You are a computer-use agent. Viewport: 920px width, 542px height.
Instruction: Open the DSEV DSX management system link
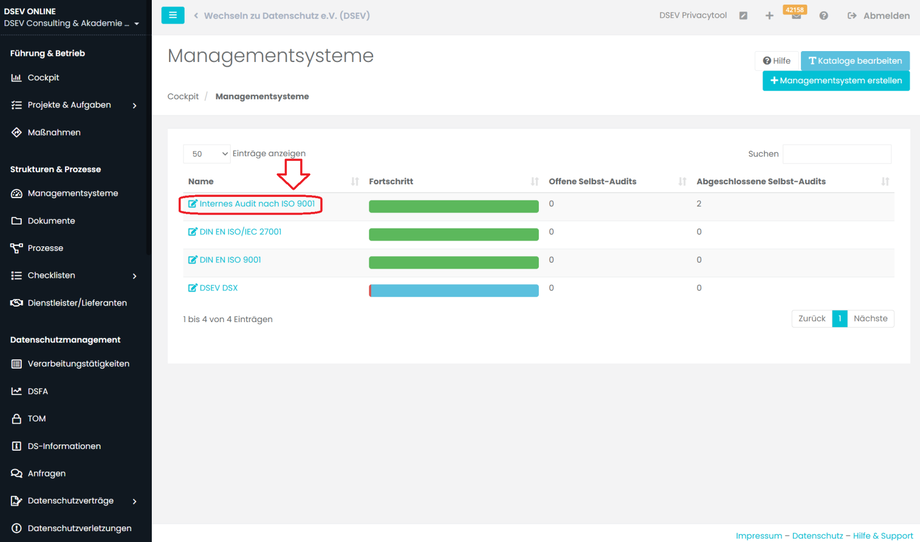[218, 288]
